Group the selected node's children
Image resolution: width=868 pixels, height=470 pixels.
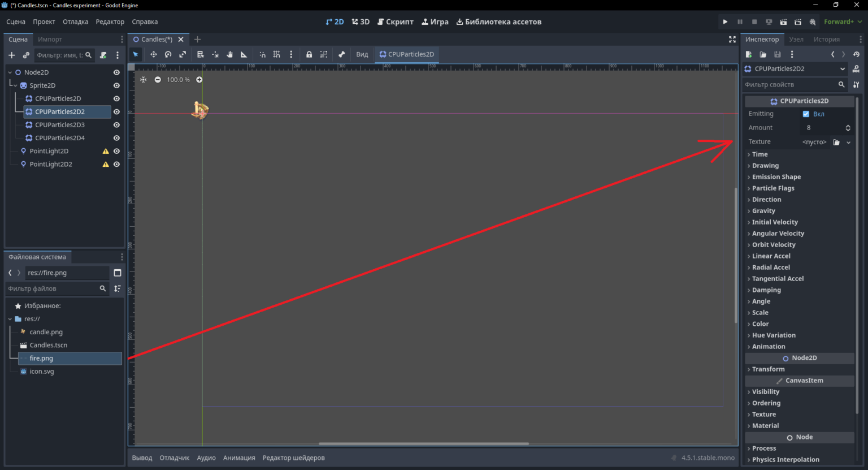tap(324, 54)
